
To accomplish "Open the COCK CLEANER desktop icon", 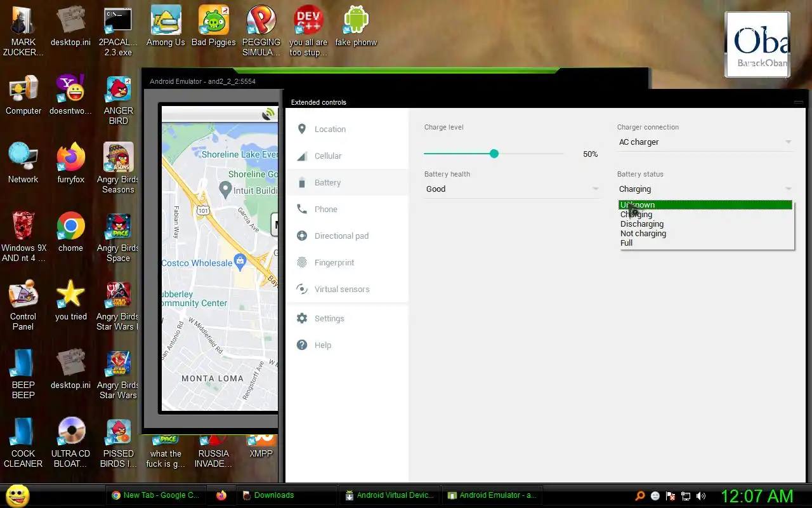I will pyautogui.click(x=23, y=432).
